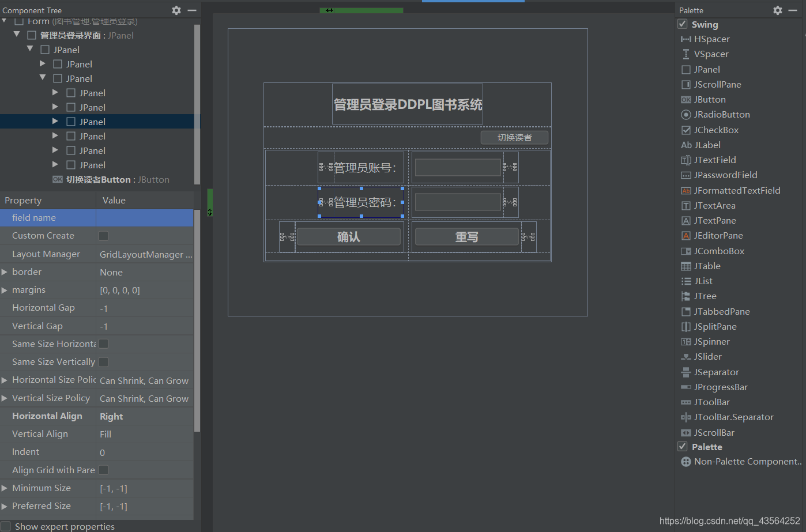
Task: Select the JList palette component
Action: 696,281
